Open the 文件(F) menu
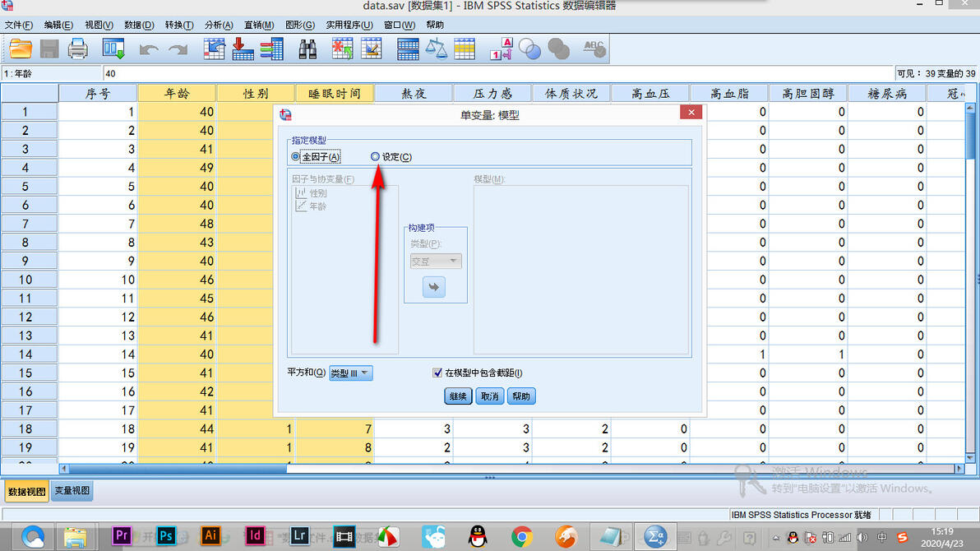 click(19, 25)
